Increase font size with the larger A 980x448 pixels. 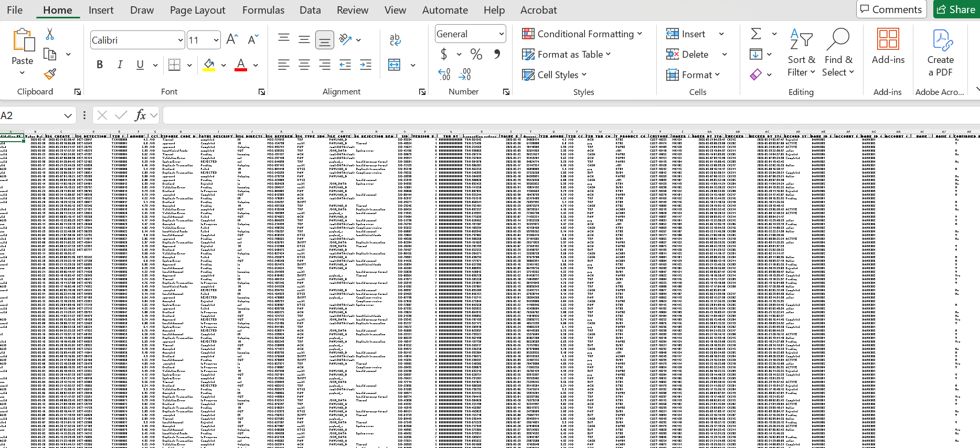[232, 40]
